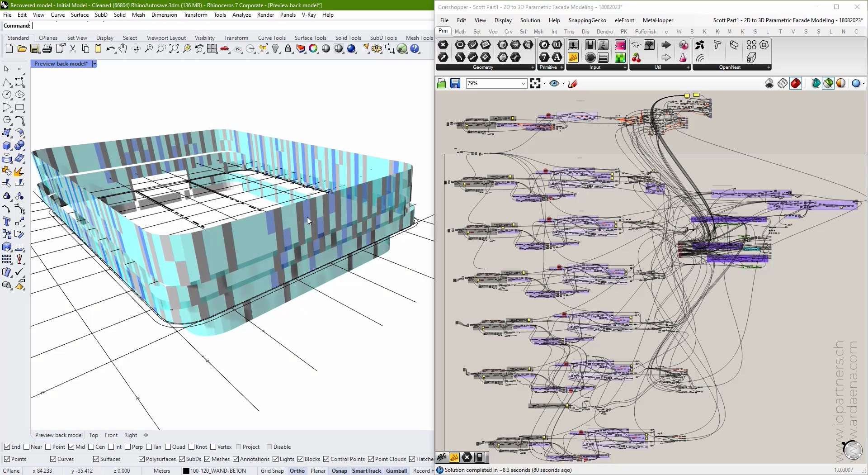Click the 4 Viewports layout icon

click(212, 49)
